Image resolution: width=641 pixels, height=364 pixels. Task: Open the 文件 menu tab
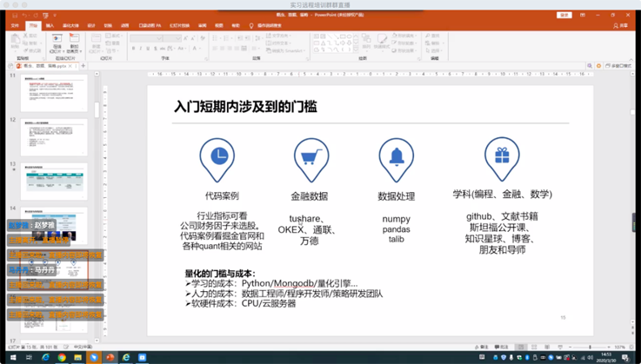point(15,26)
